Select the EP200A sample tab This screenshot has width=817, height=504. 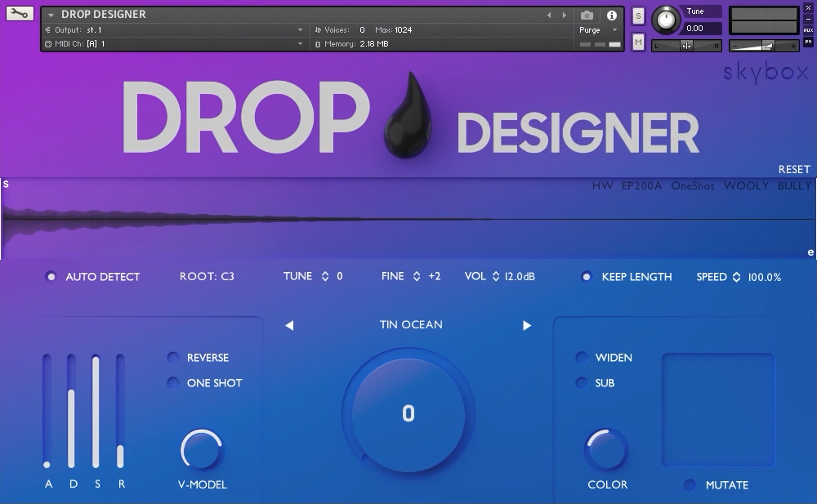[x=641, y=186]
